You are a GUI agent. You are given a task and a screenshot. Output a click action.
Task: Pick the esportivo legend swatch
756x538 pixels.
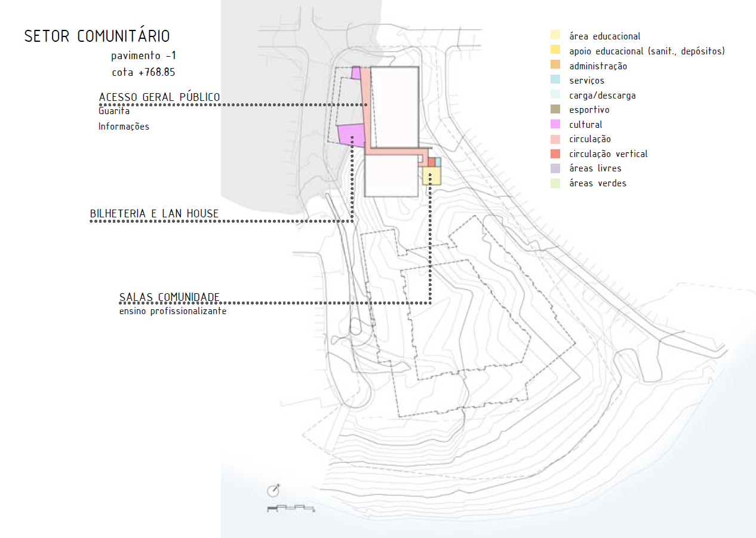tap(555, 110)
